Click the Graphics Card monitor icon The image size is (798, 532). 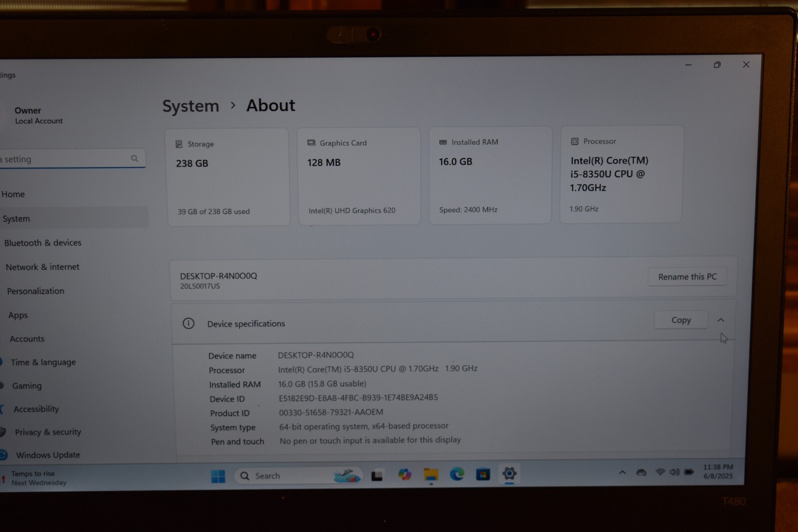click(x=311, y=143)
